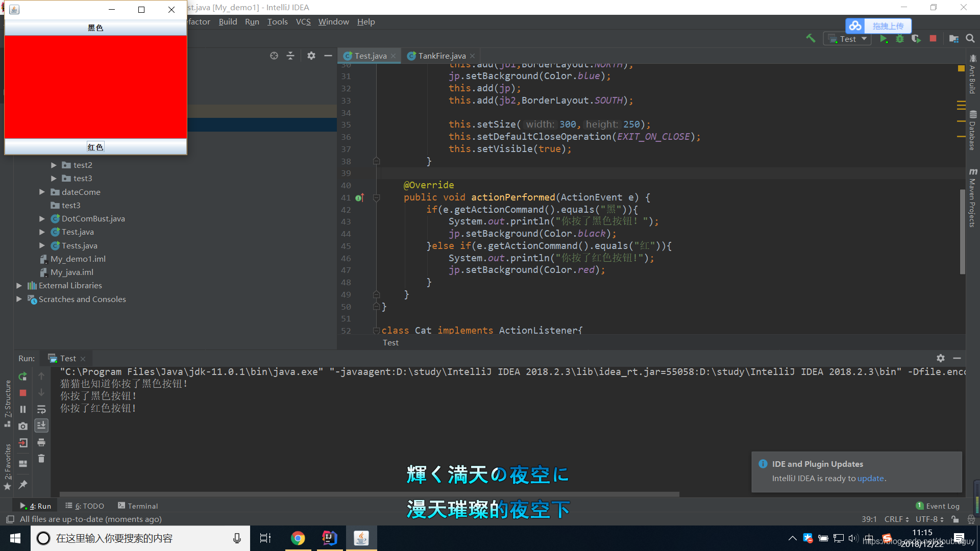
Task: Clear the console with the trash icon
Action: (x=41, y=459)
